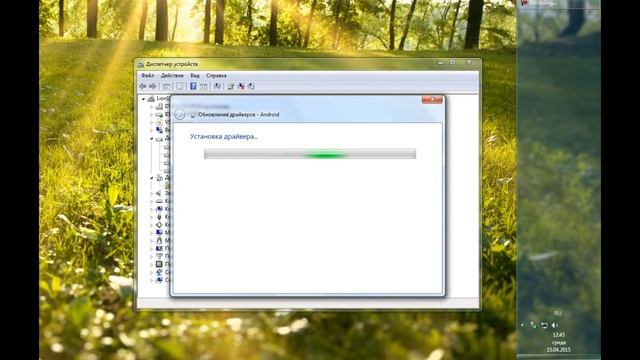Image resolution: width=640 pixels, height=360 pixels.
Task: Click the uninstall device red X icon
Action: tap(241, 86)
